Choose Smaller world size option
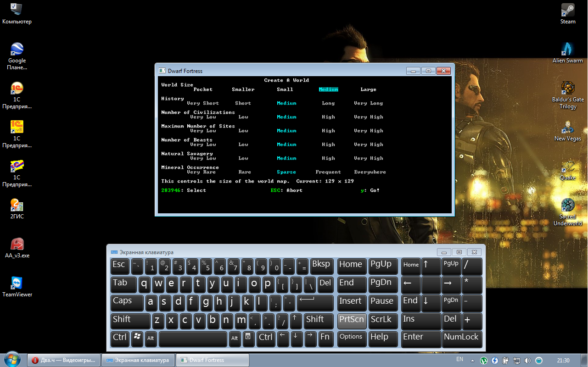The height and width of the screenshot is (367, 588). pyautogui.click(x=243, y=89)
